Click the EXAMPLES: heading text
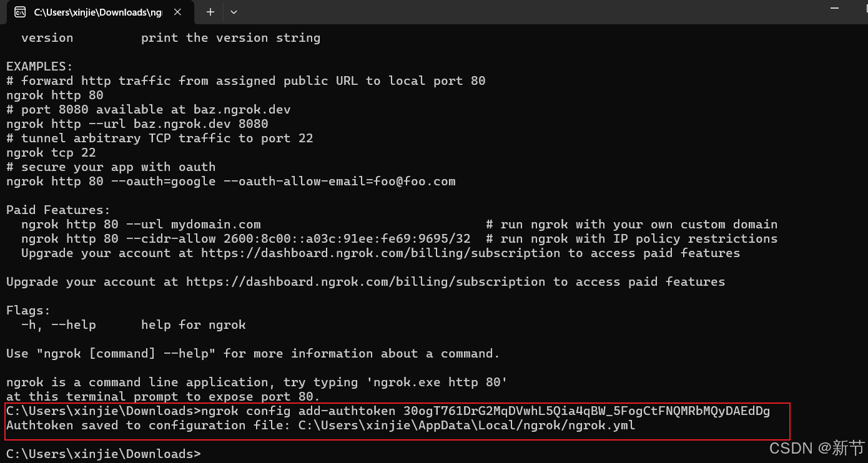868x463 pixels. pos(40,67)
